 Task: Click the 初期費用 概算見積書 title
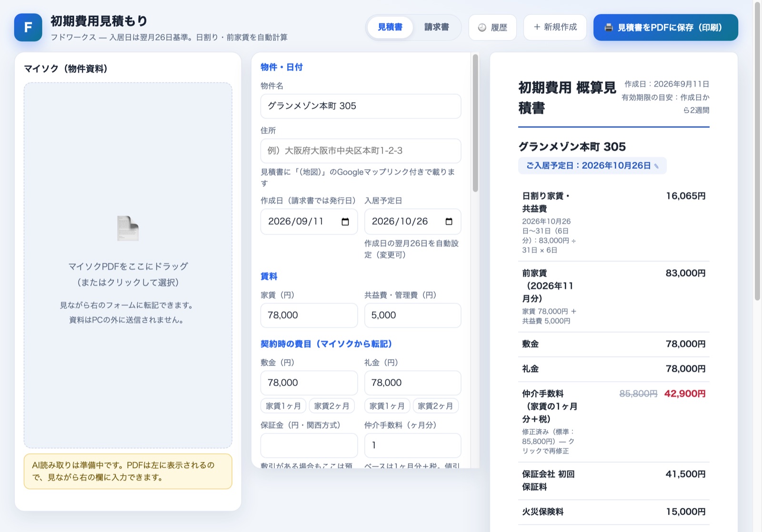coord(567,98)
